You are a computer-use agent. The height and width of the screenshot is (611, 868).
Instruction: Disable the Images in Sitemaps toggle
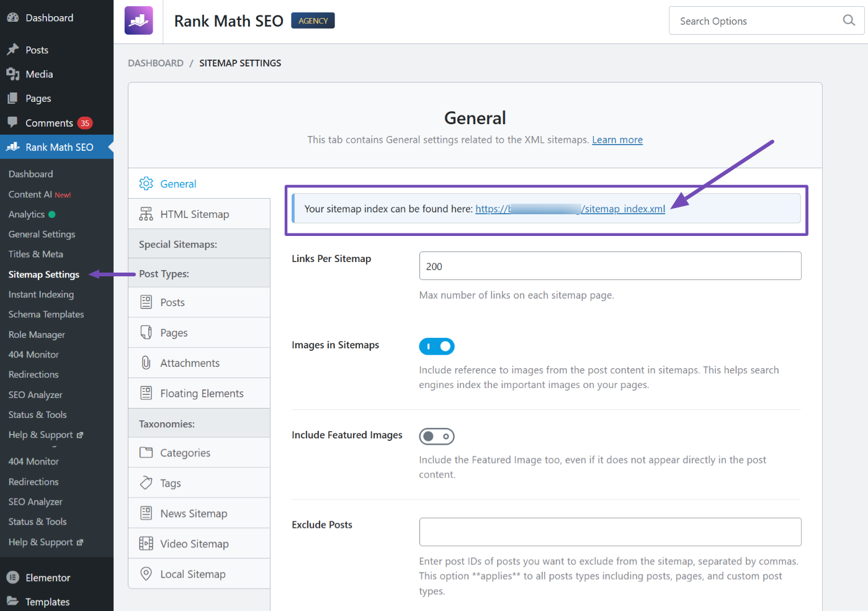coord(437,346)
